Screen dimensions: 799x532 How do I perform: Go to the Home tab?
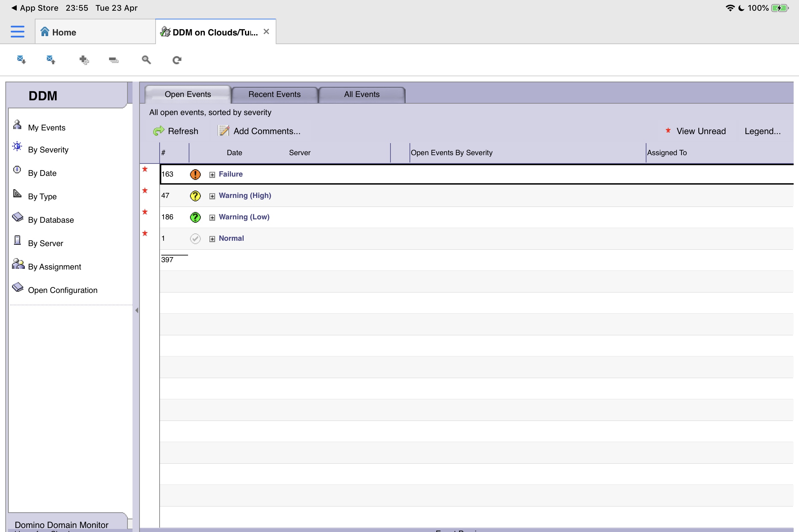pyautogui.click(x=64, y=32)
